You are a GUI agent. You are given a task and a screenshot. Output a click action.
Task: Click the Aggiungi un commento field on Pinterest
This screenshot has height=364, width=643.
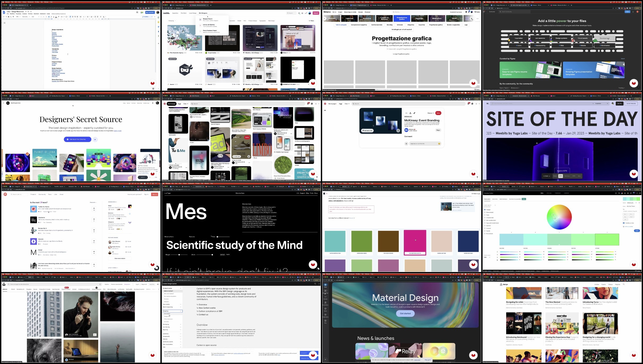click(x=422, y=144)
